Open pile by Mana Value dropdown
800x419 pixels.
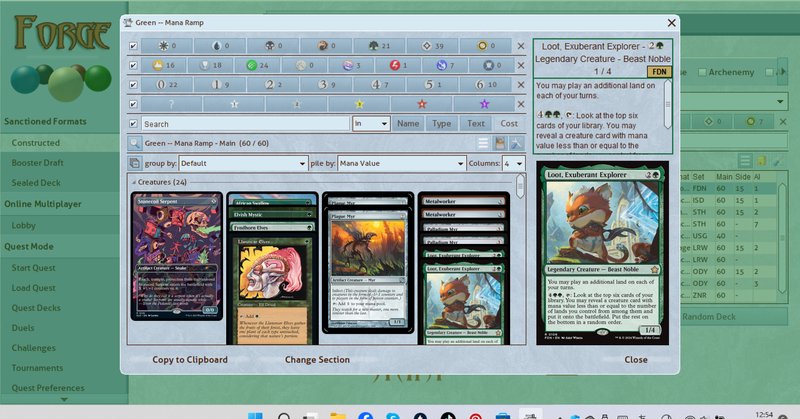point(402,163)
